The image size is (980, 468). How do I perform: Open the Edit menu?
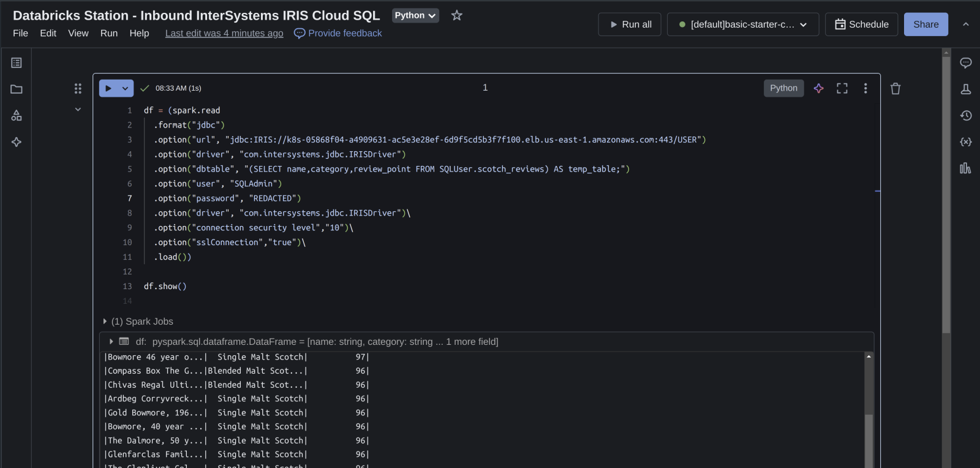tap(48, 33)
